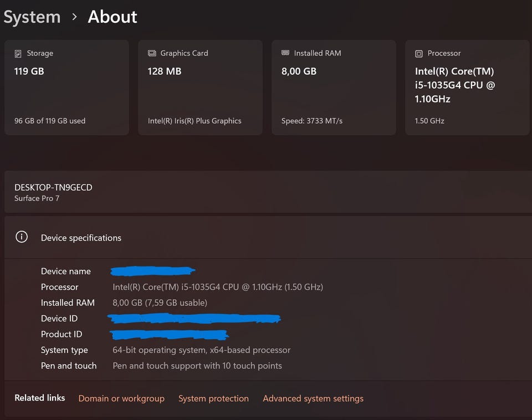Click the Installed RAM memory icon

click(285, 53)
